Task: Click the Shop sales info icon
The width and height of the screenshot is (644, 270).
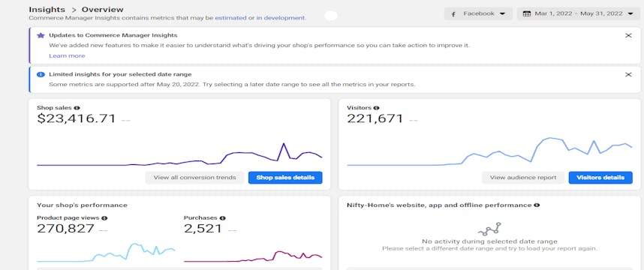Action: (x=77, y=108)
